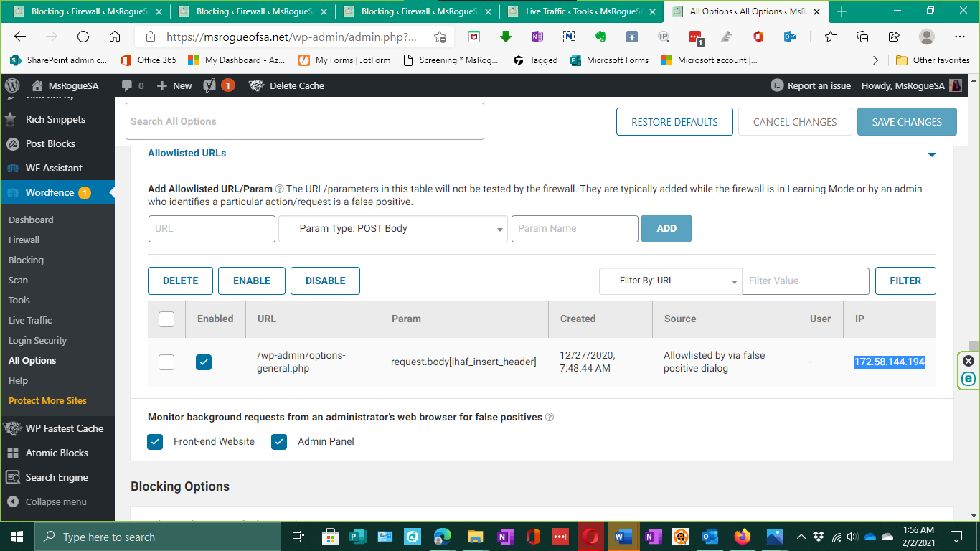Click the Search All Options field
This screenshot has height=551, width=980.
pyautogui.click(x=304, y=121)
